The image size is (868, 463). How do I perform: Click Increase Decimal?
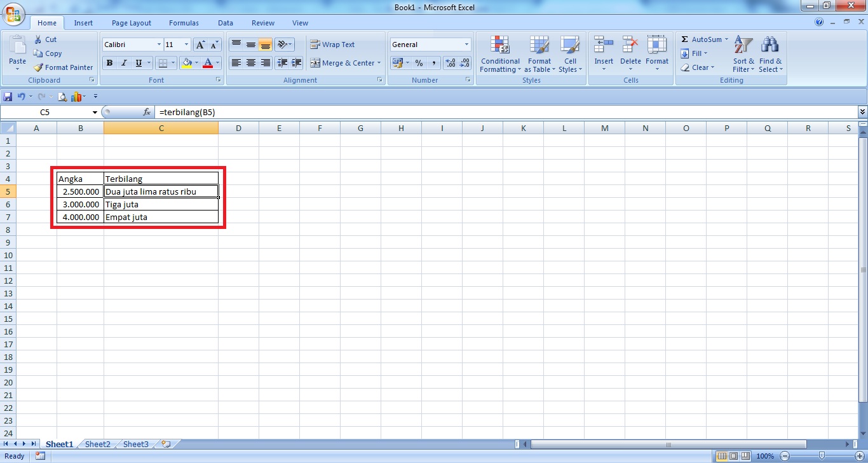pyautogui.click(x=451, y=63)
